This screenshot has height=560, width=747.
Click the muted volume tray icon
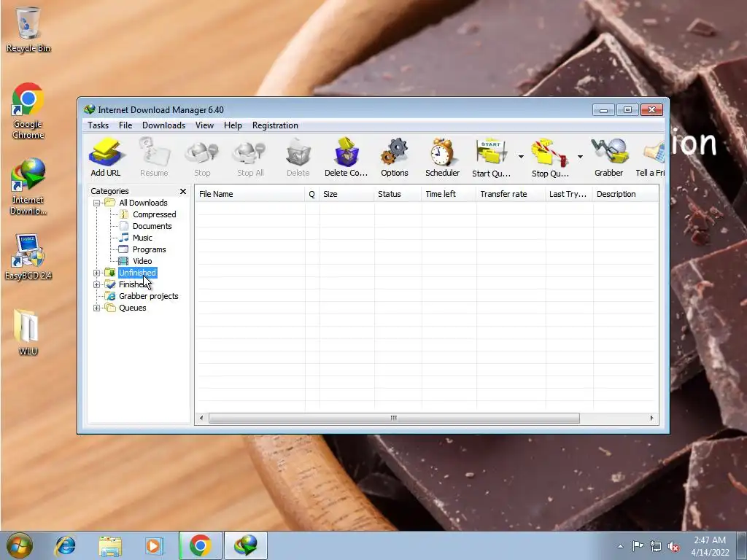click(x=673, y=546)
